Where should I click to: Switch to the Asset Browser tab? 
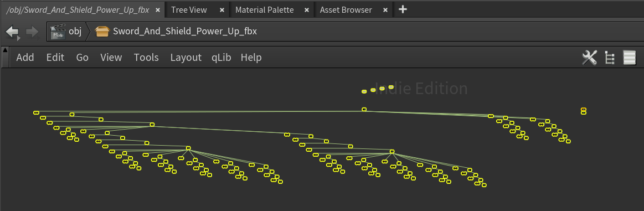pyautogui.click(x=346, y=10)
